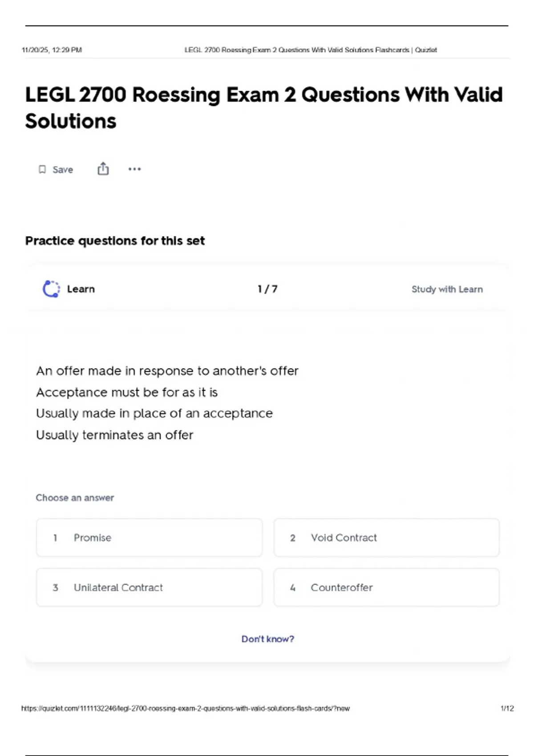Image resolution: width=534 pixels, height=756 pixels.
Task: Choose the Counteroffer answer
Action: (x=386, y=587)
